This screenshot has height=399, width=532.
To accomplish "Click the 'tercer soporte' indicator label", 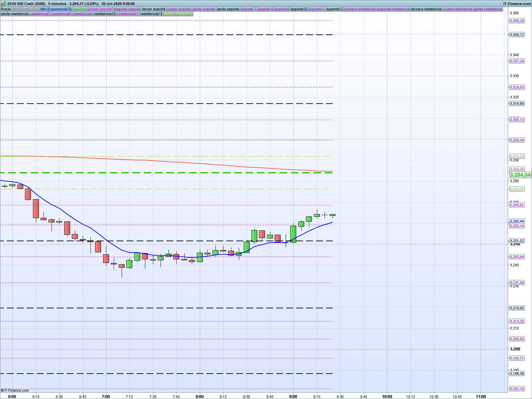I will coord(154,9).
